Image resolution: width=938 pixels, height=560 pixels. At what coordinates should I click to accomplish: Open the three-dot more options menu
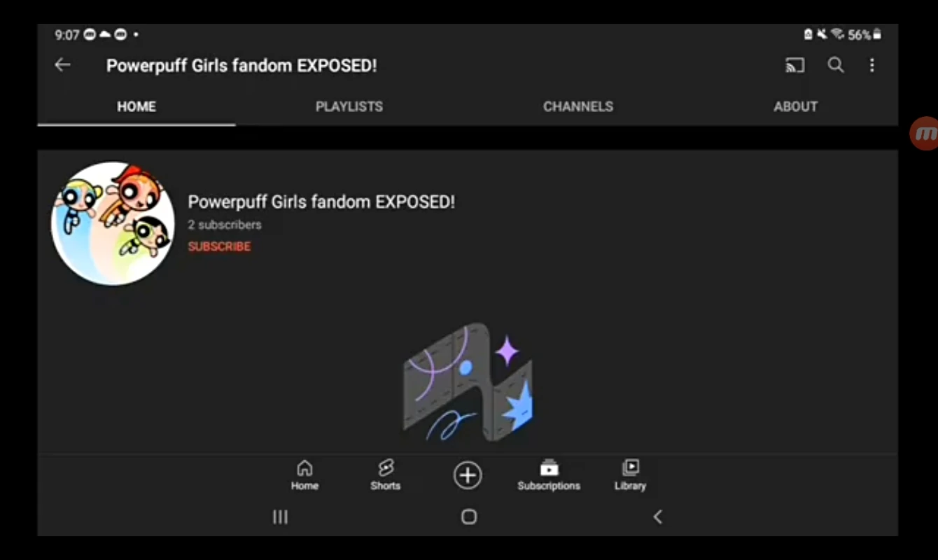(871, 65)
